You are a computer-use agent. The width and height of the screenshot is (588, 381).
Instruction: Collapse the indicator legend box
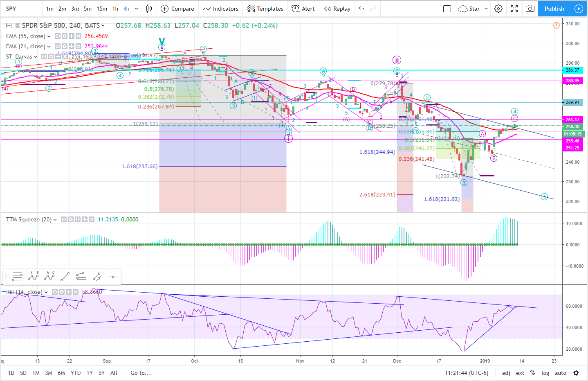point(9,25)
